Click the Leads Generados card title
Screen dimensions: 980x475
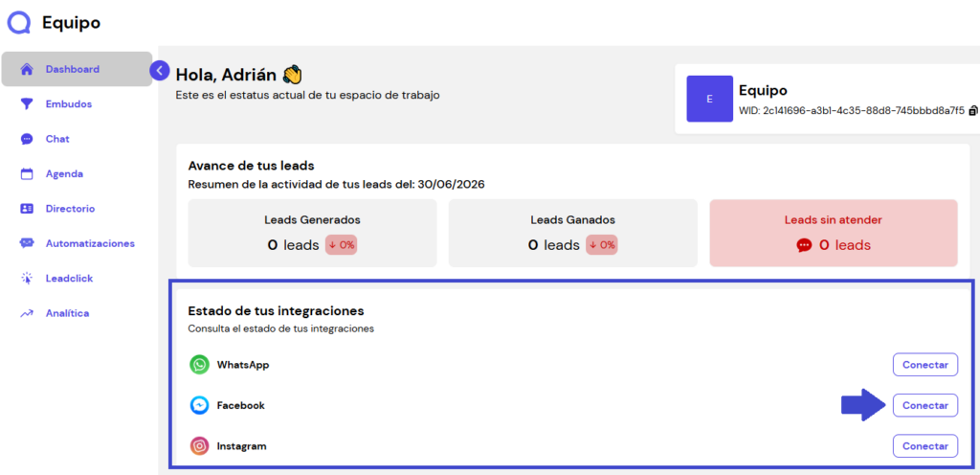click(312, 220)
